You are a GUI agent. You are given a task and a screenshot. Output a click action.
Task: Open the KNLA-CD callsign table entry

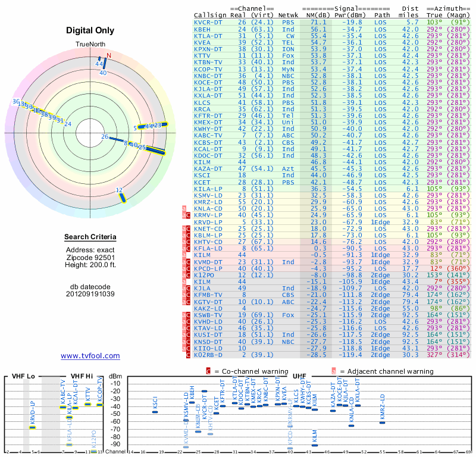(x=208, y=209)
